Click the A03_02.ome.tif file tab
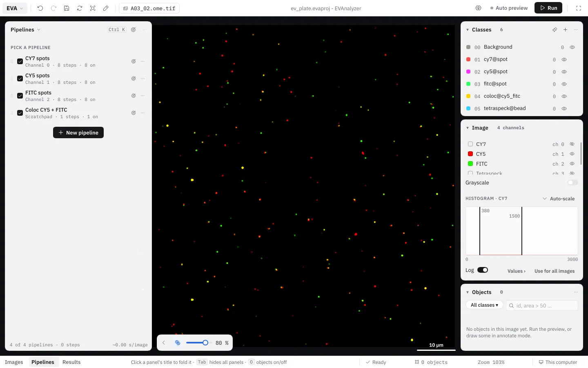This screenshot has height=368, width=588. (149, 8)
